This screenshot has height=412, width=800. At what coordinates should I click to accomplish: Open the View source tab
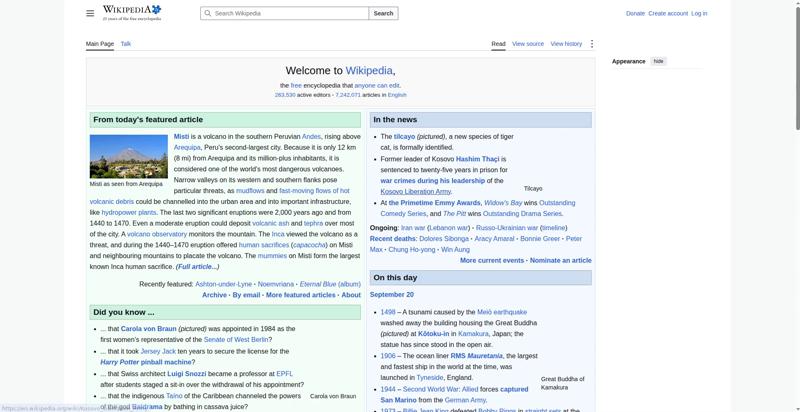(528, 44)
